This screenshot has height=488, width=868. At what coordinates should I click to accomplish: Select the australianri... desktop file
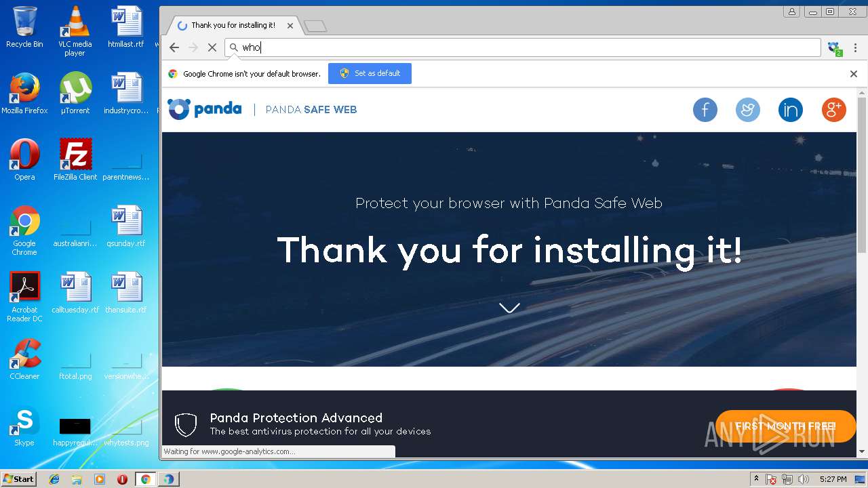[x=75, y=232]
